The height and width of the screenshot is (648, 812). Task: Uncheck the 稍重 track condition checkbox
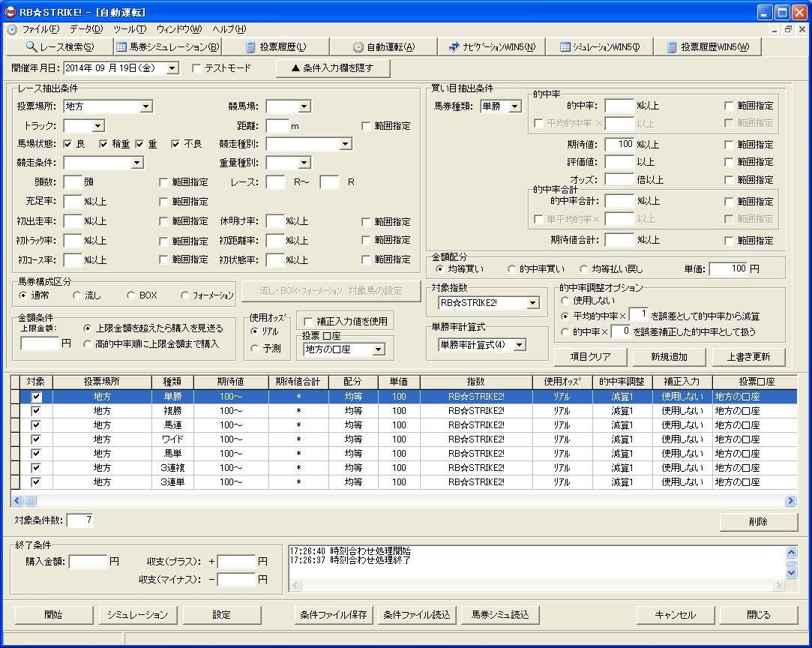103,144
